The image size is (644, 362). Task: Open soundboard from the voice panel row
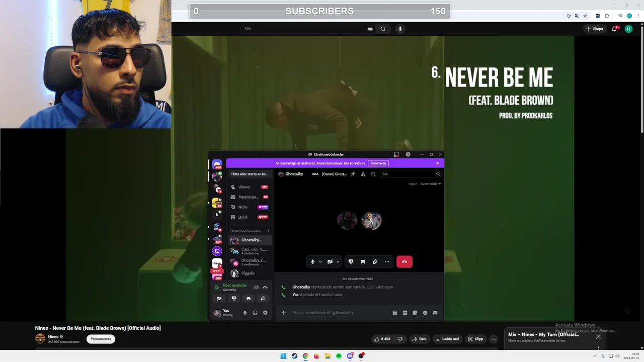click(x=263, y=298)
